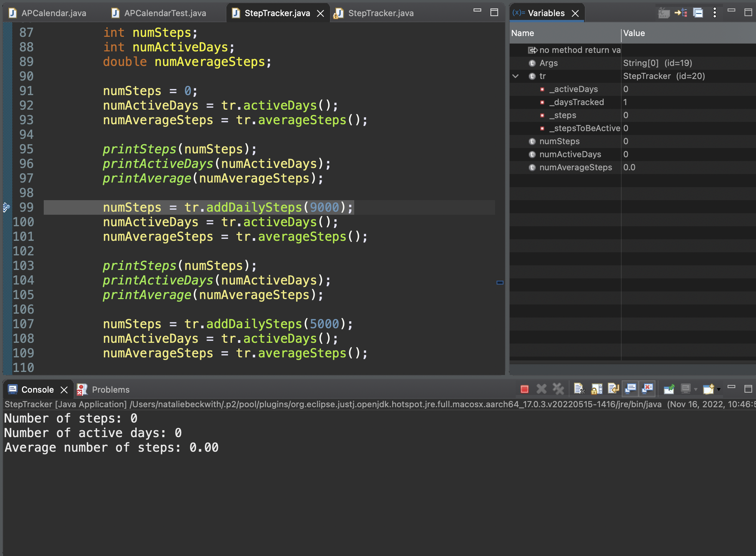Toggle Word Wrap in console toolbar

pos(613,389)
